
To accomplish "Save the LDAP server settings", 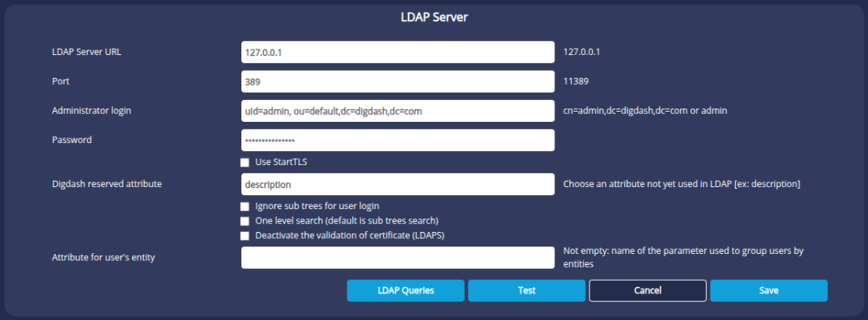I will pos(768,290).
